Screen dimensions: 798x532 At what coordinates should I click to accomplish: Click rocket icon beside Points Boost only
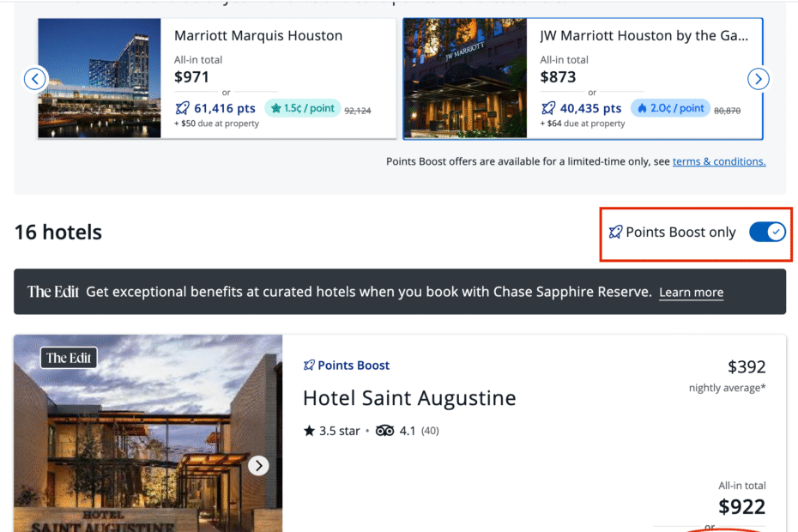click(615, 233)
